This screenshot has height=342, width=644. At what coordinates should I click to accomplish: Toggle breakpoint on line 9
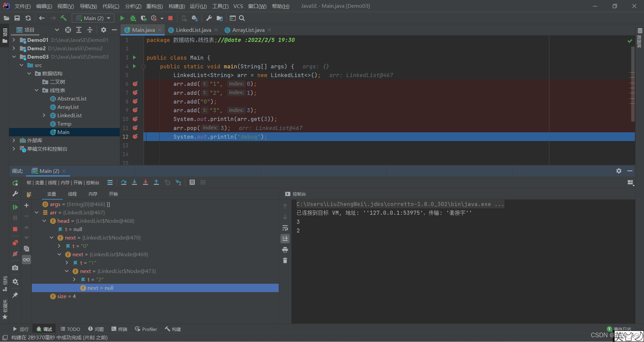[135, 110]
